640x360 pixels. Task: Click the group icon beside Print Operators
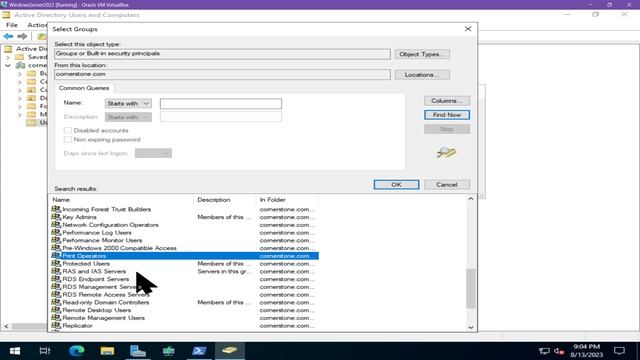(x=56, y=256)
